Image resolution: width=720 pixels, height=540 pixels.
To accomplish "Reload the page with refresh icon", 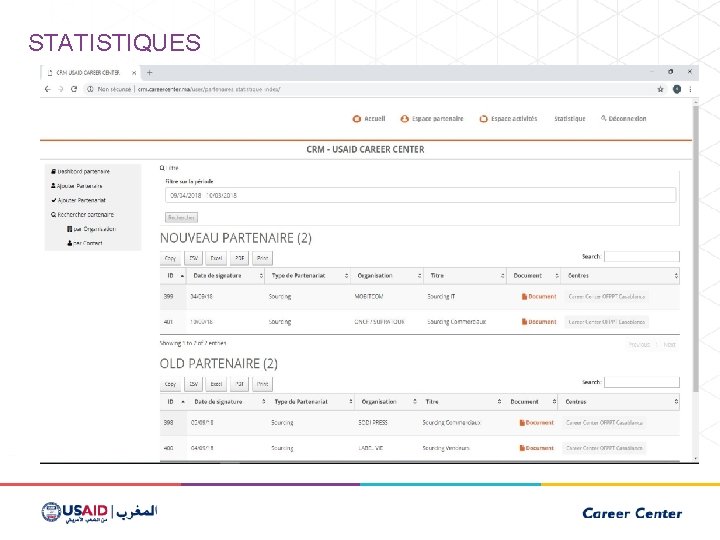I will coord(74,89).
